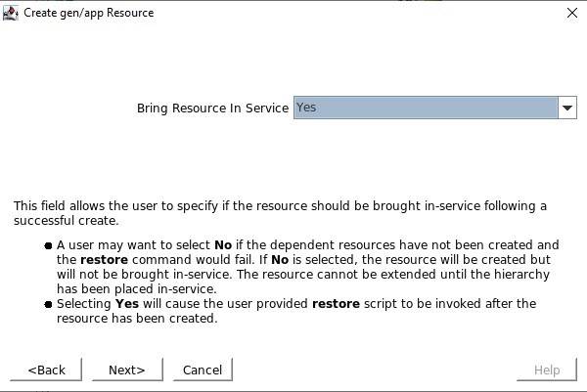The height and width of the screenshot is (392, 587).
Task: Click the Bring Resource In Service label
Action: click(x=212, y=109)
